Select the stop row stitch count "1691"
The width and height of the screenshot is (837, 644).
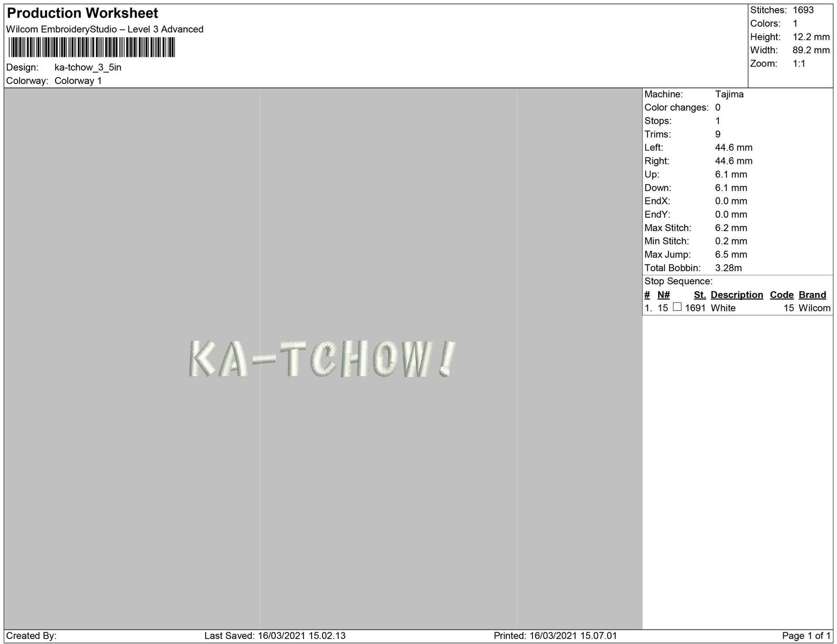(x=695, y=308)
